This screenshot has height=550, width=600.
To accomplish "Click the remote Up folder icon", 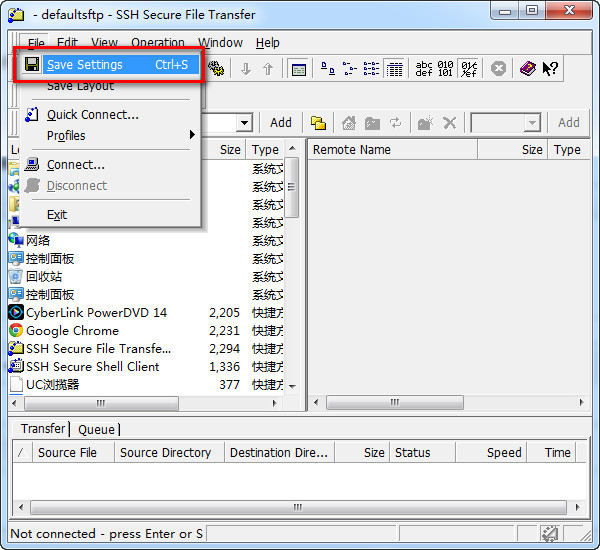I will point(372,123).
